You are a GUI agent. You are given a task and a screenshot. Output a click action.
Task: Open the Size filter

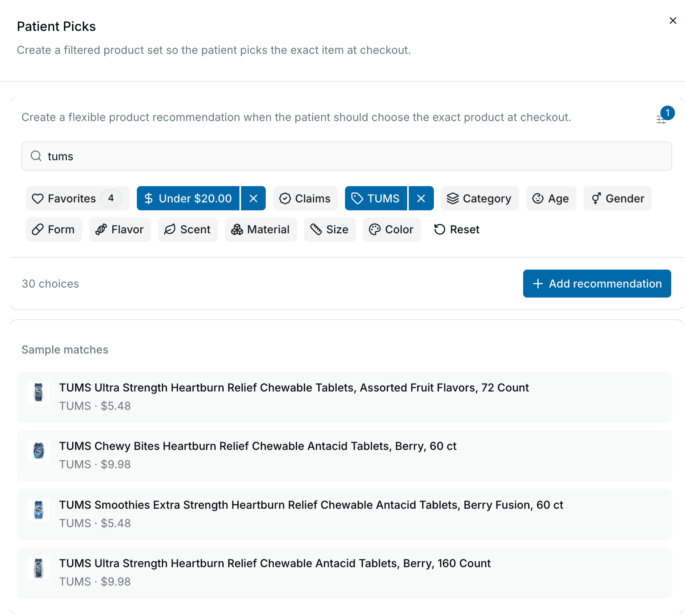(330, 230)
